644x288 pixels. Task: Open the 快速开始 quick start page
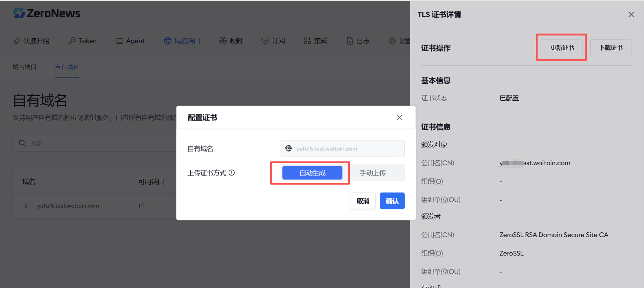32,41
